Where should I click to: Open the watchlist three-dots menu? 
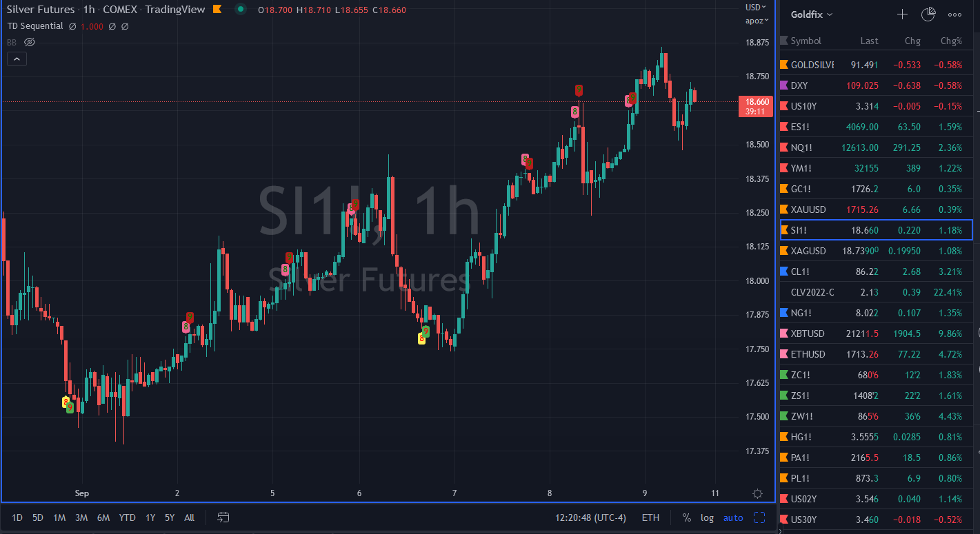954,14
